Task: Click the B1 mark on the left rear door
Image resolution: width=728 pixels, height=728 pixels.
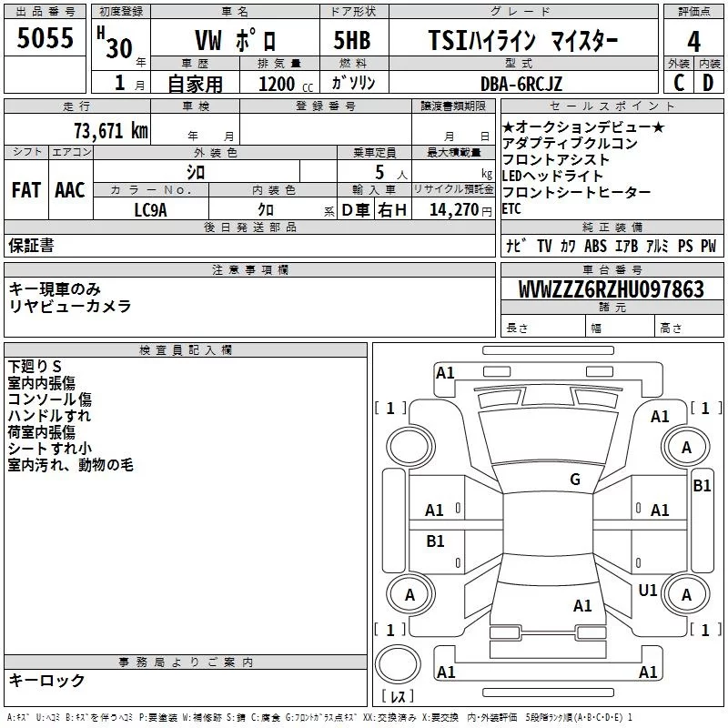Action: pos(435,541)
